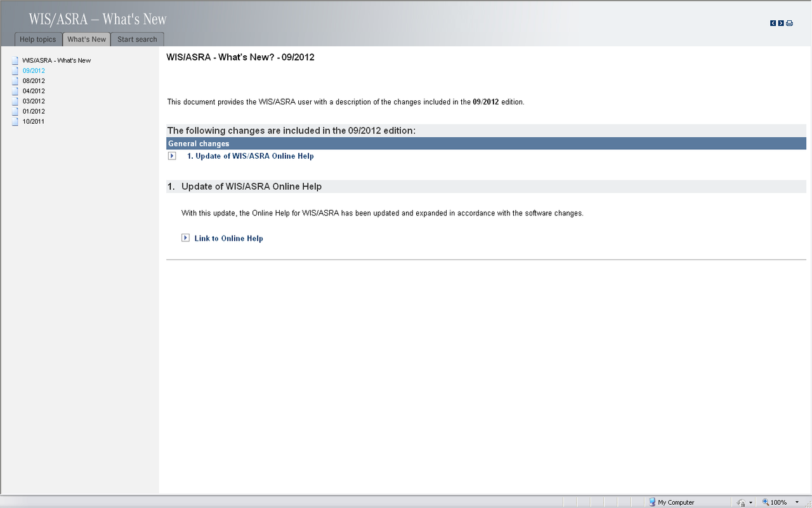Viewport: 812px width, 508px height.
Task: Open the zoom level dropdown arrow
Action: (x=797, y=502)
